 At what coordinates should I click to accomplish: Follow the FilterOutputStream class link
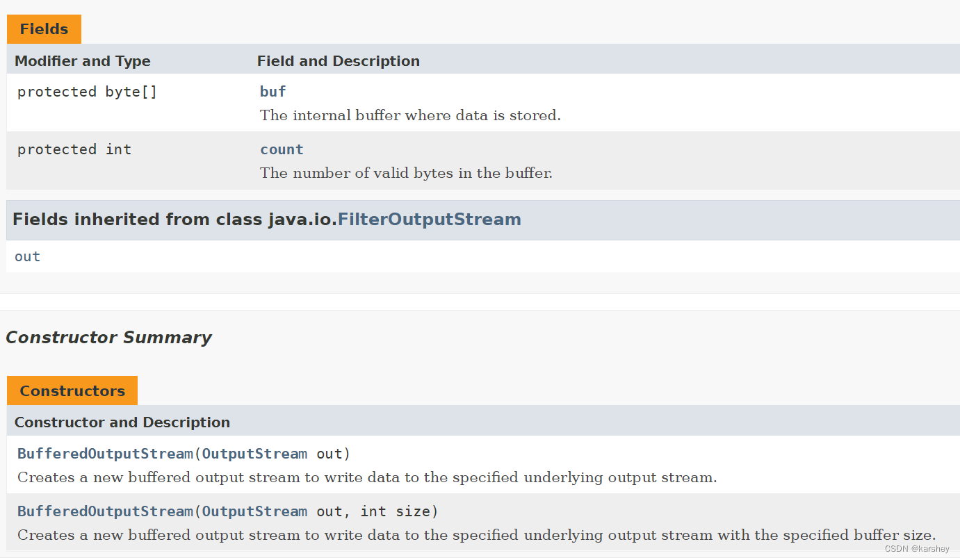point(429,220)
